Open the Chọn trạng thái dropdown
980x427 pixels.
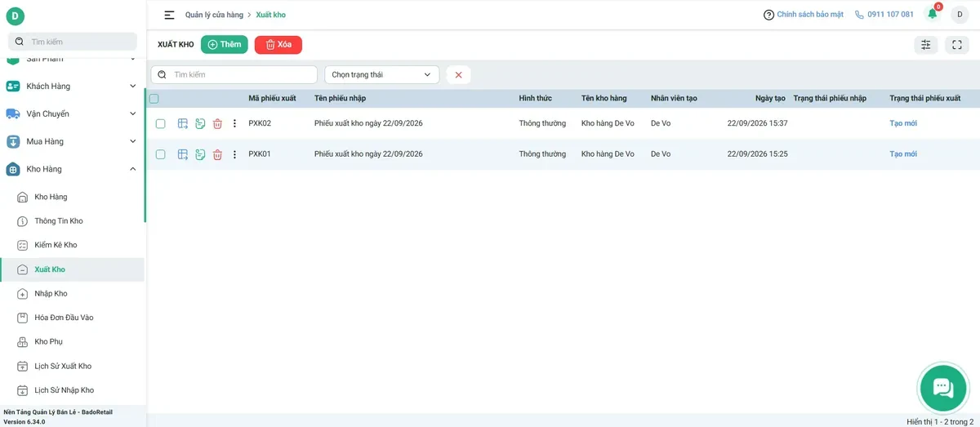381,74
